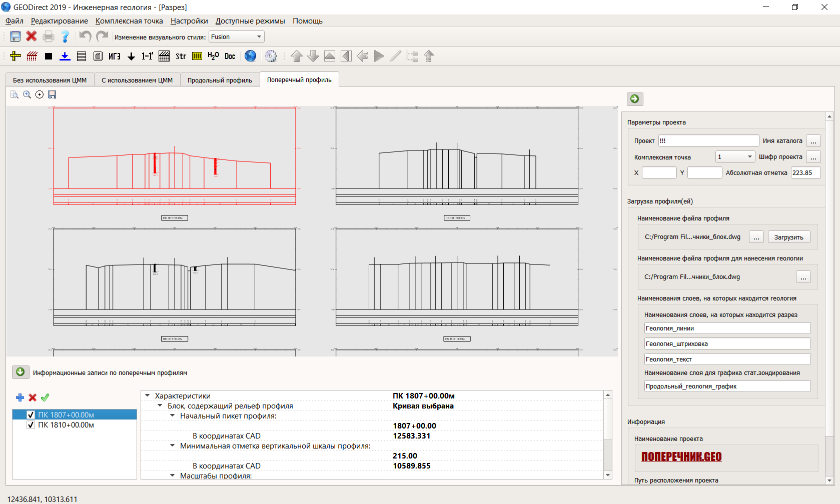Screen dimensions: 840x504
Task: Click browse button next to Имя каталога
Action: pyautogui.click(x=813, y=141)
